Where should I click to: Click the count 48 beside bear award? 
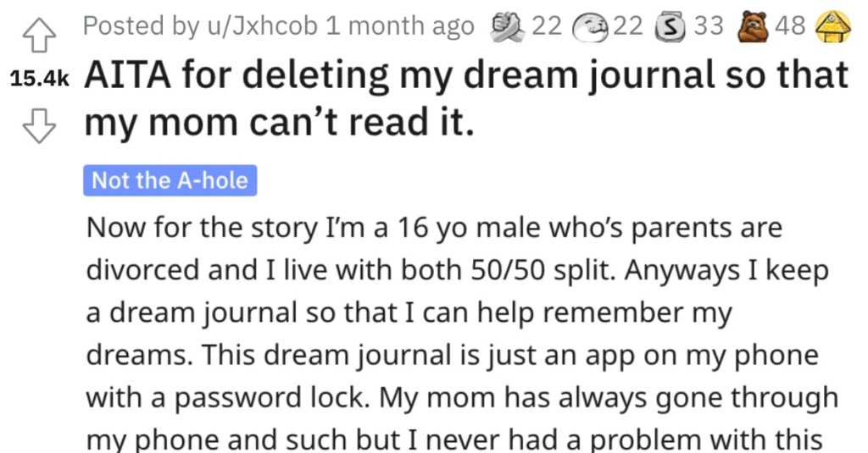pyautogui.click(x=790, y=26)
